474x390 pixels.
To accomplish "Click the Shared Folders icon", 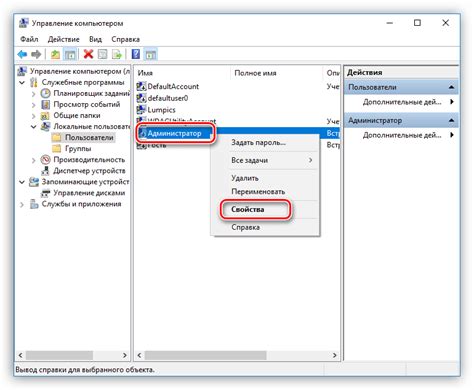I will click(x=45, y=116).
